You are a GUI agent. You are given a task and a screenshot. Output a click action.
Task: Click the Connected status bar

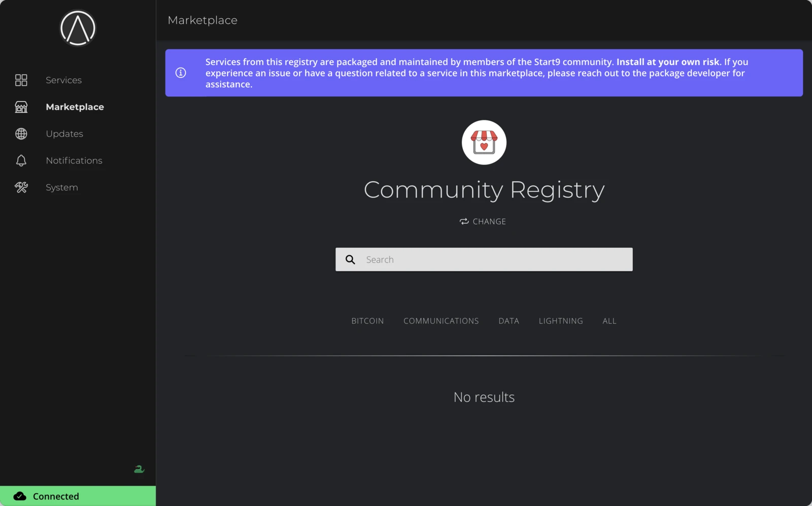(78, 496)
